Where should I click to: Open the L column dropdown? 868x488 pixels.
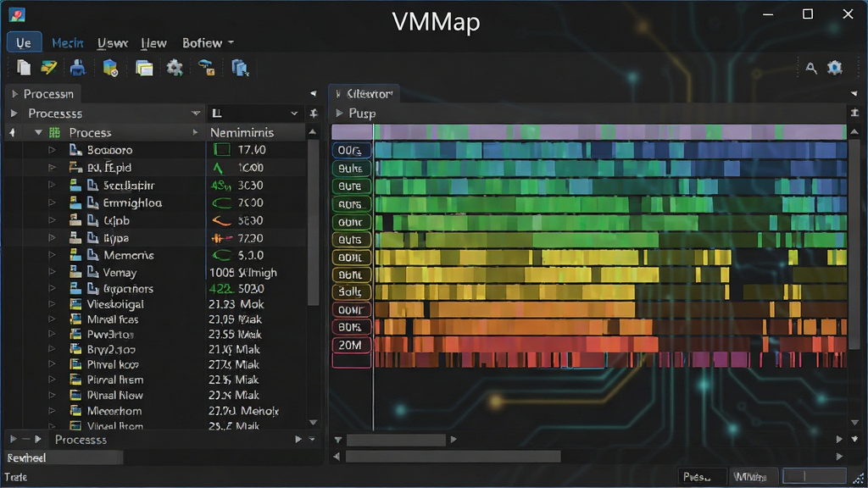point(294,114)
